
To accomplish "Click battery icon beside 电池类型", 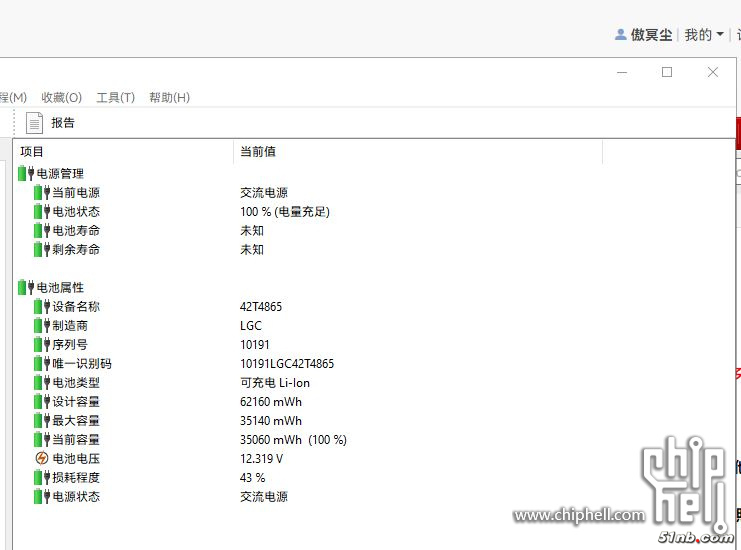I will (42, 382).
